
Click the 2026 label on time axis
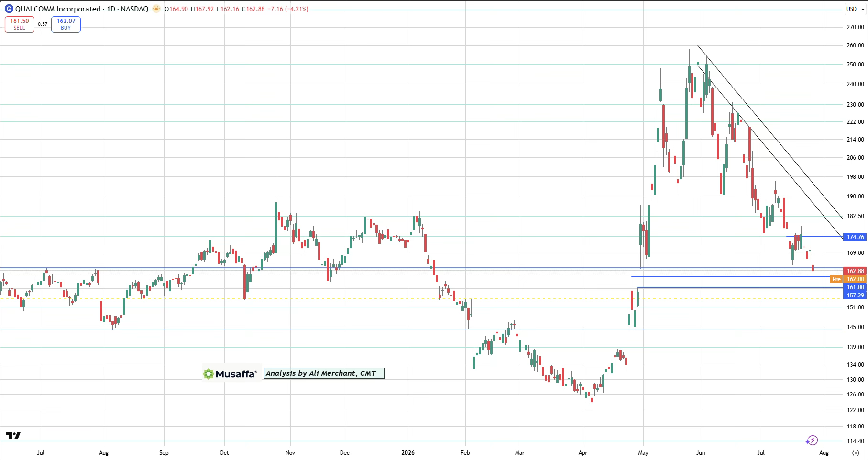[408, 453]
